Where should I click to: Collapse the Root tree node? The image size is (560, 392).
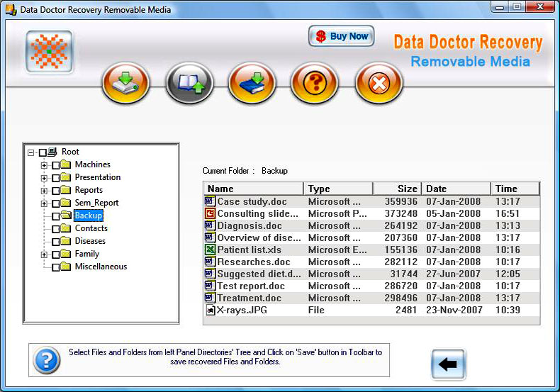30,152
